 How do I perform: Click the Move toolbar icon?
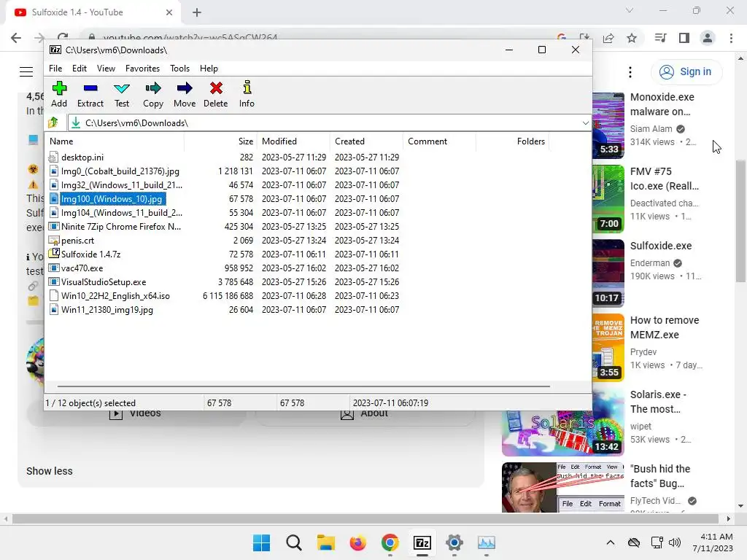pos(185,94)
